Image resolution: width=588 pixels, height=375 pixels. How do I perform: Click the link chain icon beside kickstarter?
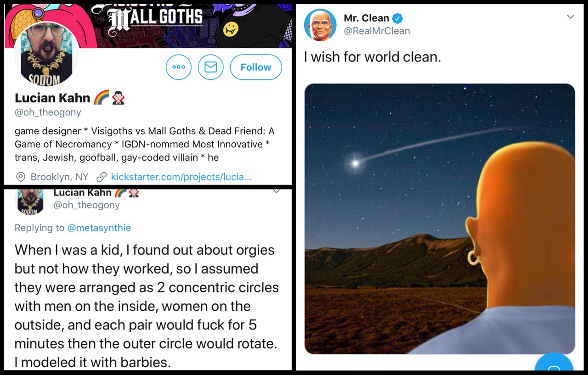(x=102, y=177)
